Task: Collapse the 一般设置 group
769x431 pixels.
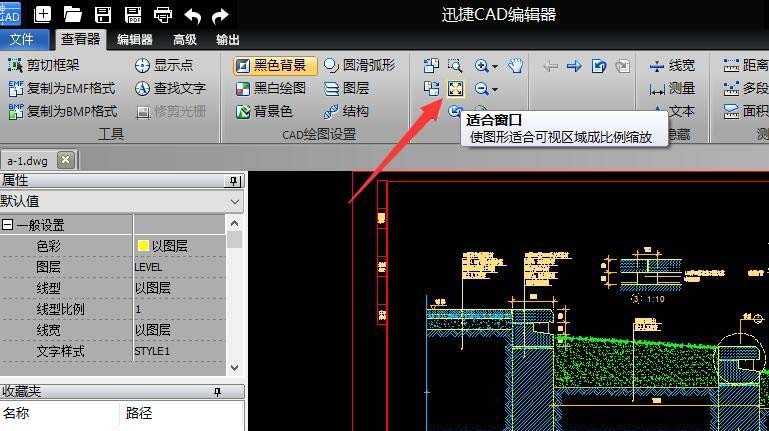Action: [7, 225]
